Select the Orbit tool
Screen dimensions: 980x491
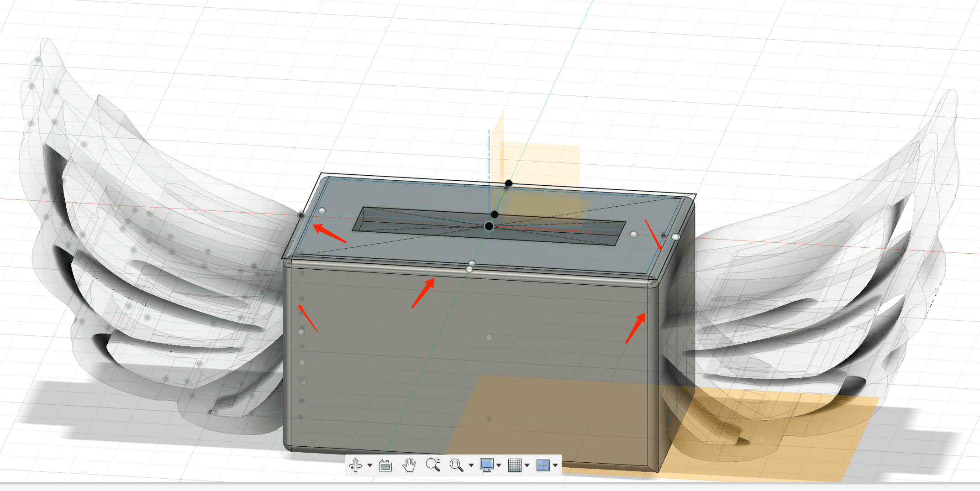click(355, 465)
